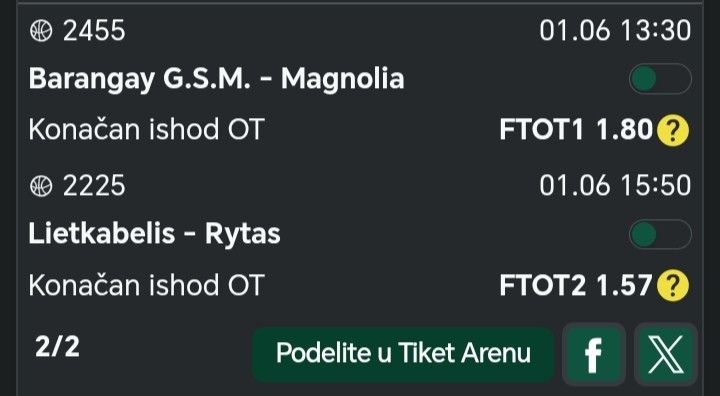Share ticket on Facebook
This screenshot has height=396, width=720.
click(x=594, y=354)
